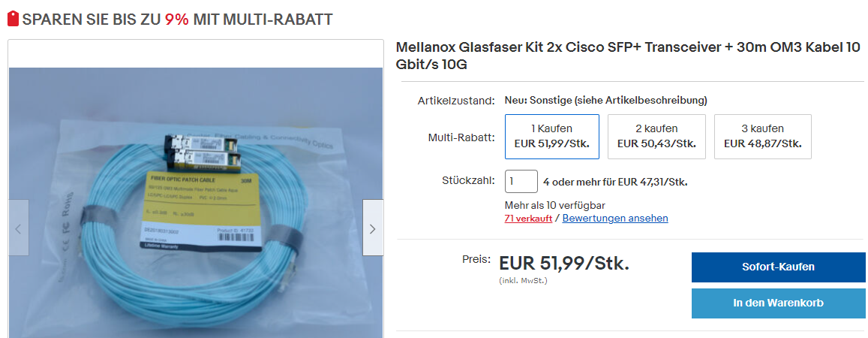Open Bewertungen ansehen link
Image resolution: width=868 pixels, height=338 pixels.
tap(615, 219)
